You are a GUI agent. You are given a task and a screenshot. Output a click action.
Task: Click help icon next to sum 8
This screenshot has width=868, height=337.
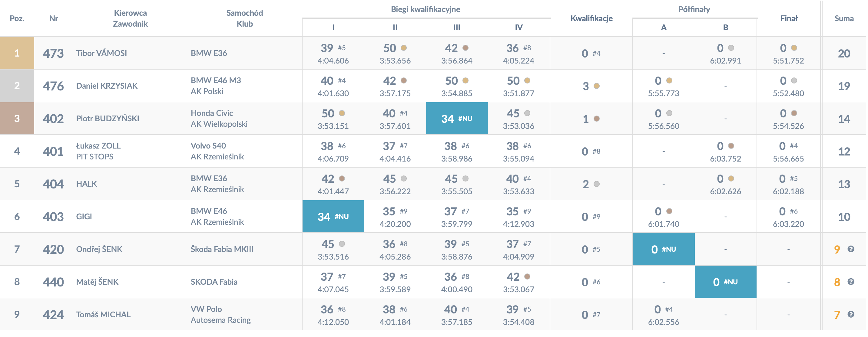point(850,282)
